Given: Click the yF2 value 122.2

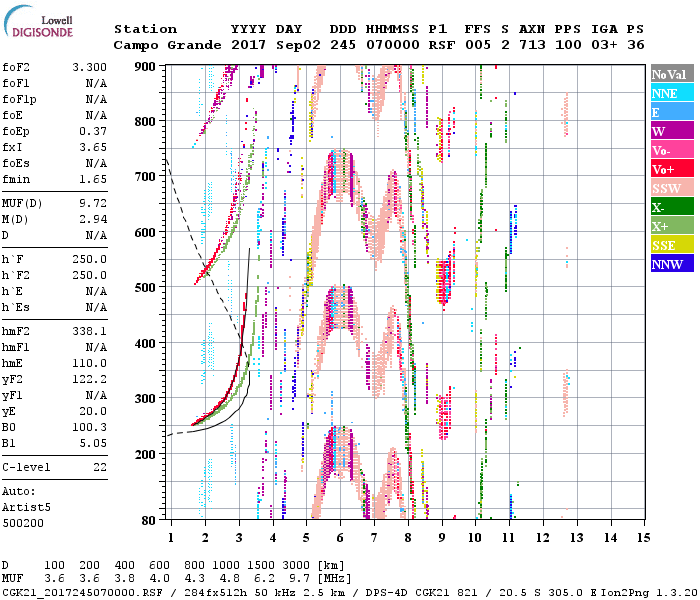Looking at the screenshot, I should click(x=89, y=379).
